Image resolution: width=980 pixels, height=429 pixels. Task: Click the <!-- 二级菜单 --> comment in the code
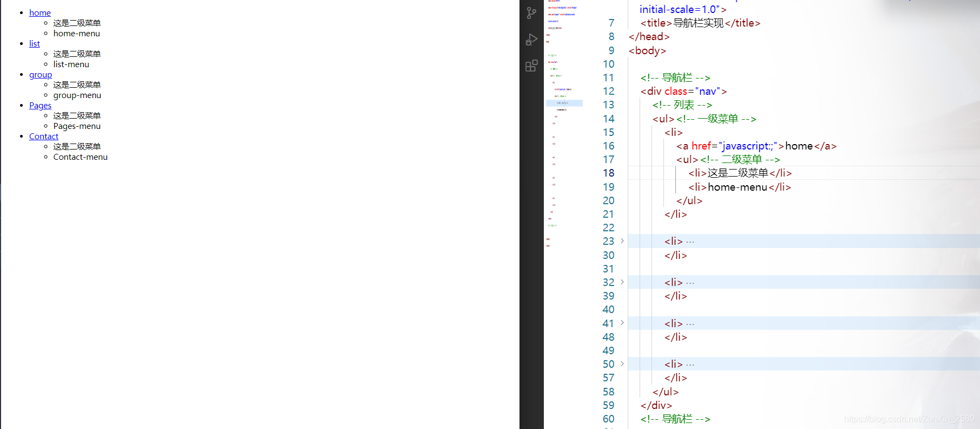(740, 160)
